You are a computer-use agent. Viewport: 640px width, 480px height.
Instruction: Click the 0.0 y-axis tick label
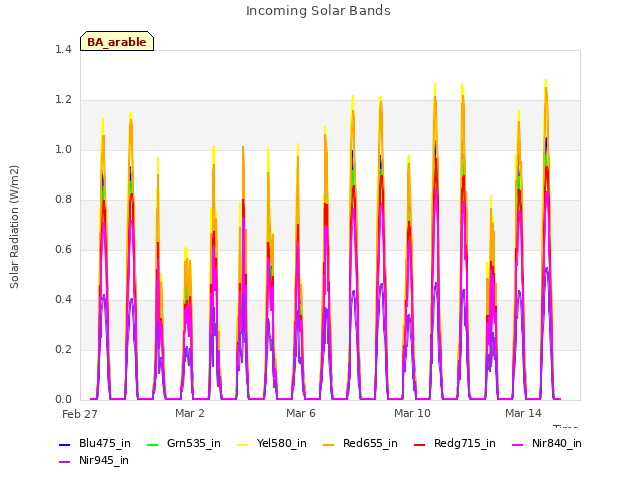pyautogui.click(x=63, y=400)
